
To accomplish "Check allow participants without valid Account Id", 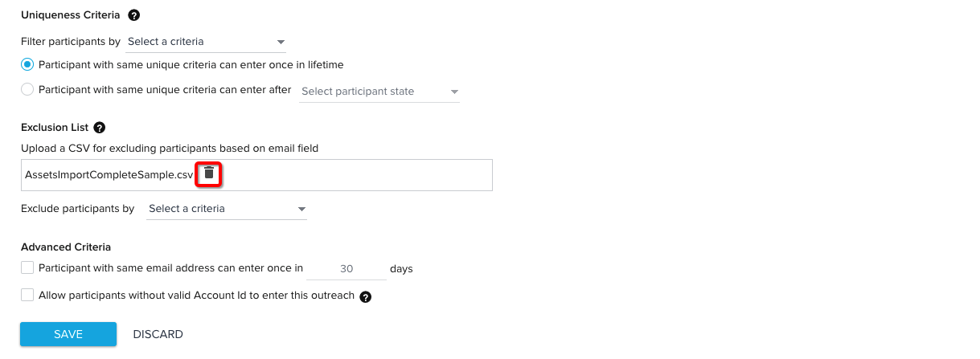I will pos(27,296).
